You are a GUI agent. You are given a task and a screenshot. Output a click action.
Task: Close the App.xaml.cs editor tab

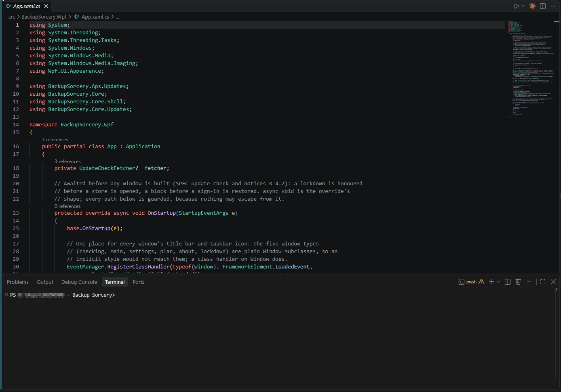[46, 6]
